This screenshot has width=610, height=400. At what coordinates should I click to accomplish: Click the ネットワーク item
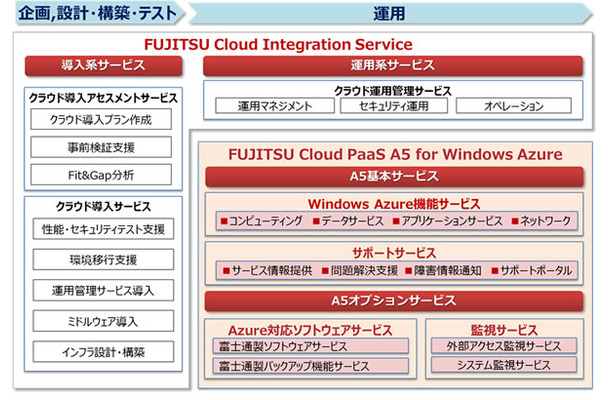click(x=541, y=221)
